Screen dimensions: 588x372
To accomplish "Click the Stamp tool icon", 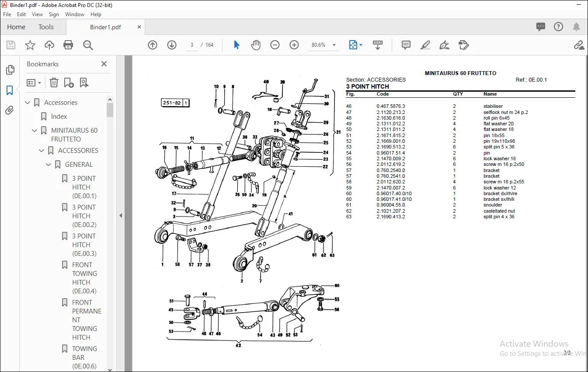I will pyautogui.click(x=464, y=45).
